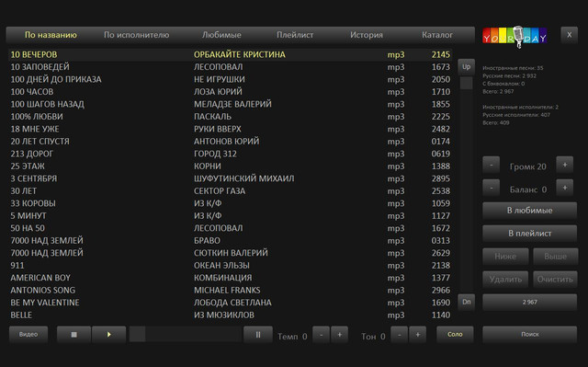Click the playback progress bar

coord(186,335)
